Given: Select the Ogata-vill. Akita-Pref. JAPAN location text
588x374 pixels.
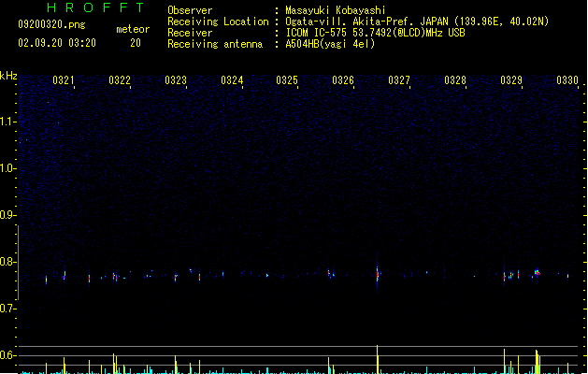Looking at the screenshot, I should click(417, 22).
